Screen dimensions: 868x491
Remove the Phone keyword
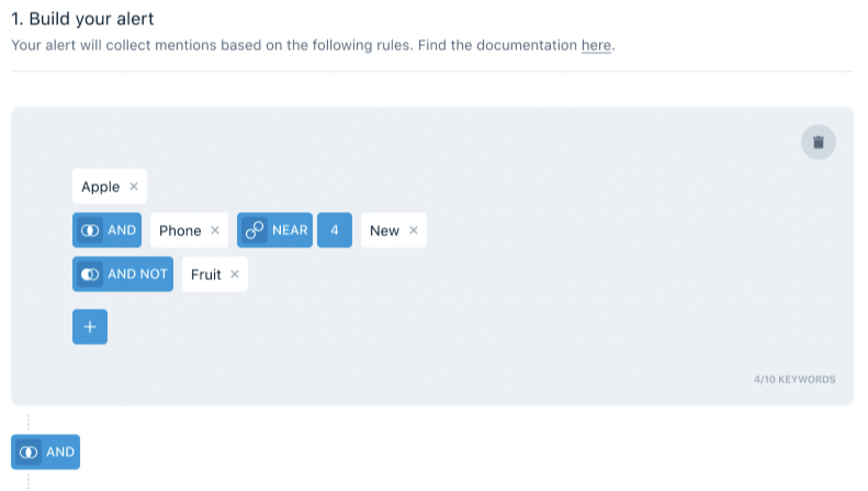click(x=215, y=230)
